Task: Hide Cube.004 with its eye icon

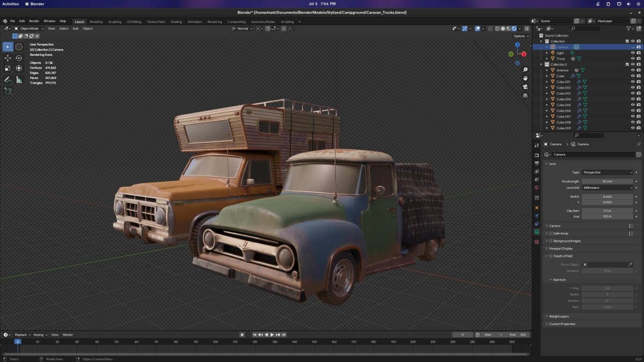Action: click(x=632, y=99)
